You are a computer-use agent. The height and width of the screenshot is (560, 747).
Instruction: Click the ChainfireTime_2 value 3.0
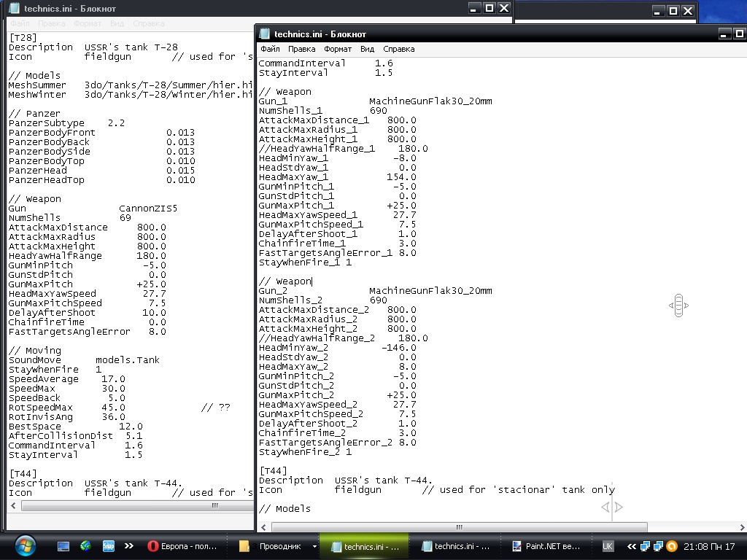(x=407, y=433)
